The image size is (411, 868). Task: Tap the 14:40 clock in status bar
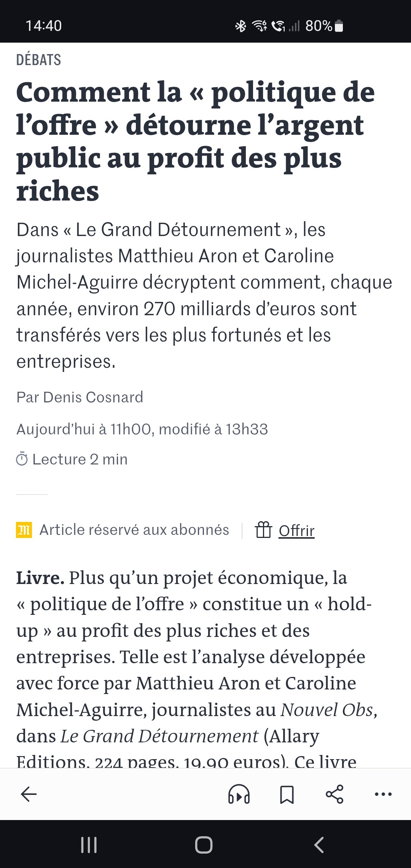click(43, 26)
